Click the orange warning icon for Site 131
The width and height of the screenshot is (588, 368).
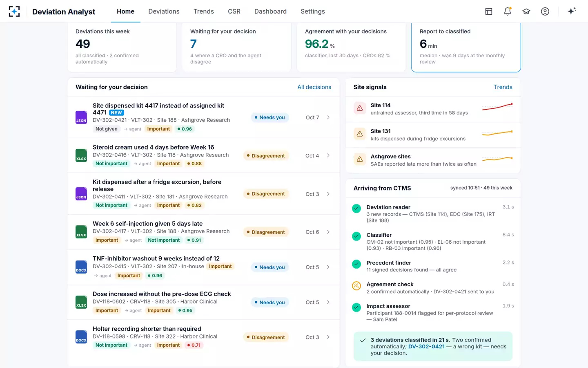coord(360,134)
